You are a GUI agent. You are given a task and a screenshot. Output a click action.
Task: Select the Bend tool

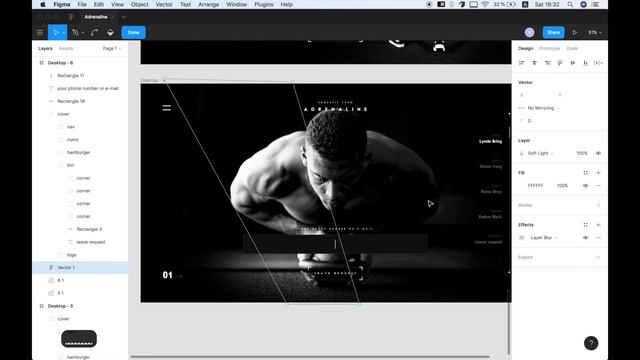(x=94, y=32)
